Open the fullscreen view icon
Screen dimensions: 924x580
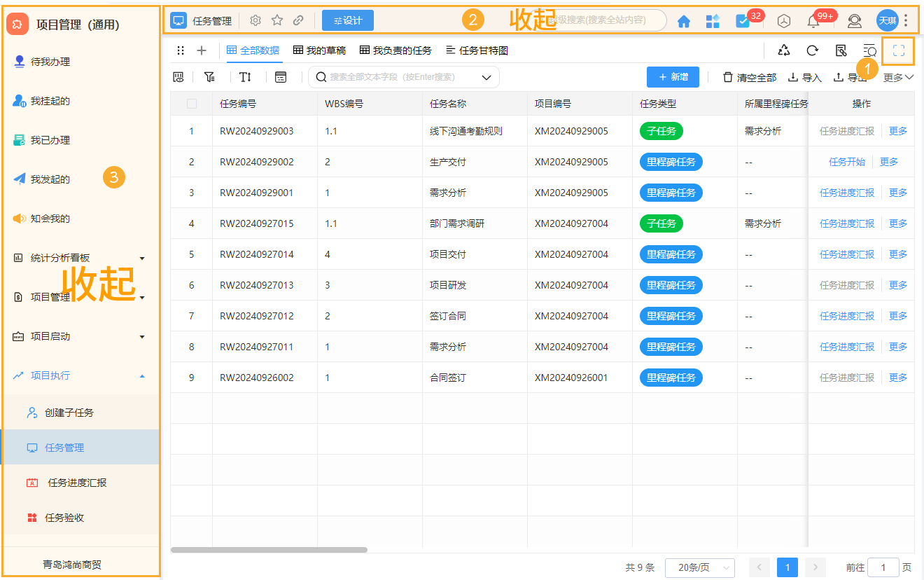[898, 50]
